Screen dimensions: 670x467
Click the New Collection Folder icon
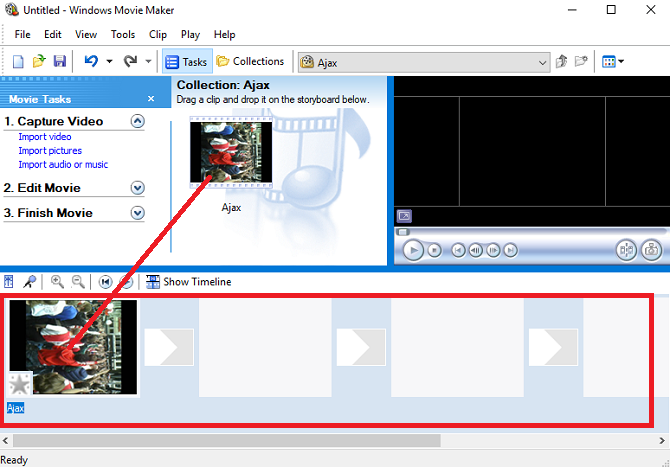[581, 62]
